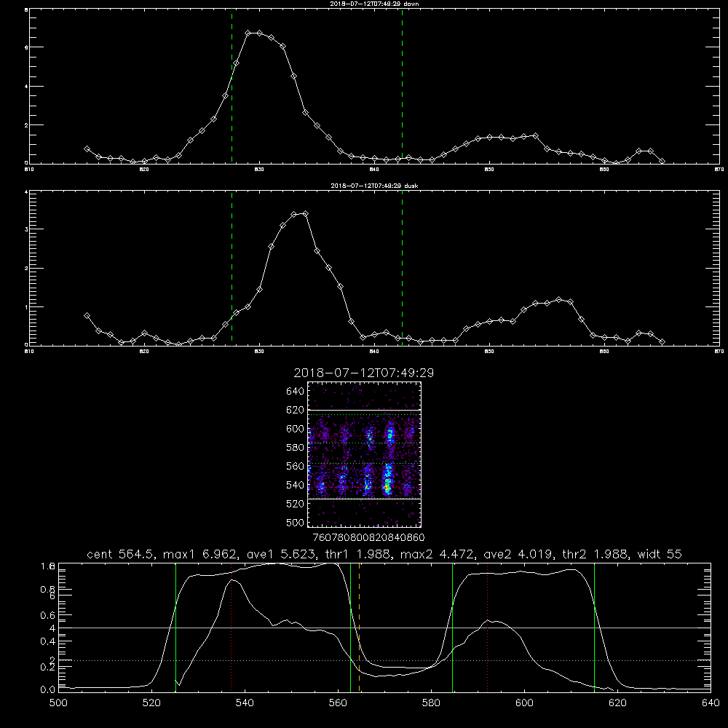Viewport: 728px width, 728px height.
Task: Click the last data point of the top plot
Action: pos(662,161)
